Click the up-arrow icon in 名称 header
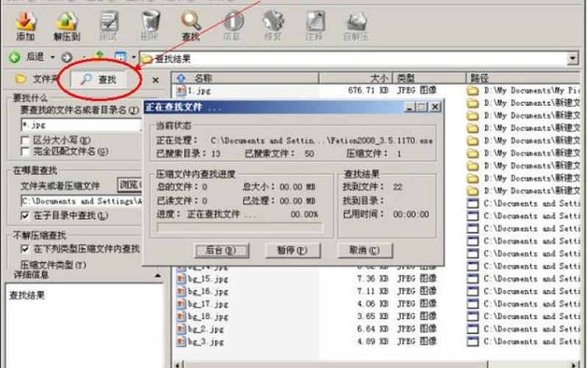Viewport: 588px width, 368px height. pos(182,78)
